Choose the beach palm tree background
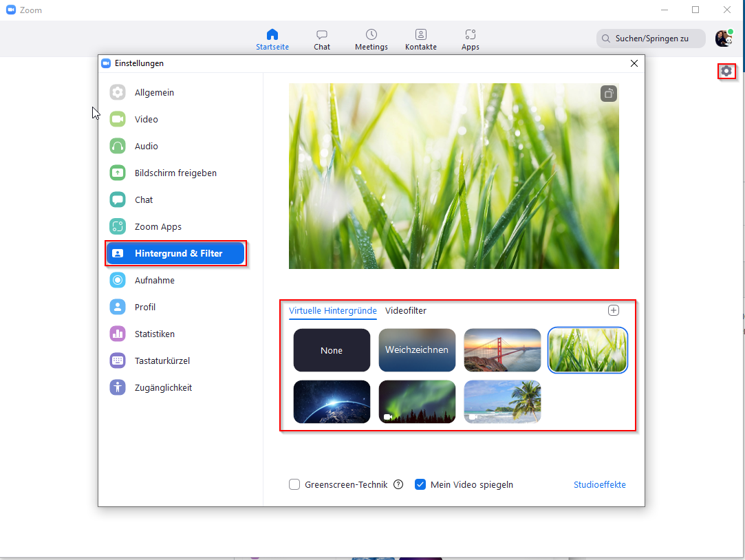Viewport: 745px width, 560px height. point(502,401)
